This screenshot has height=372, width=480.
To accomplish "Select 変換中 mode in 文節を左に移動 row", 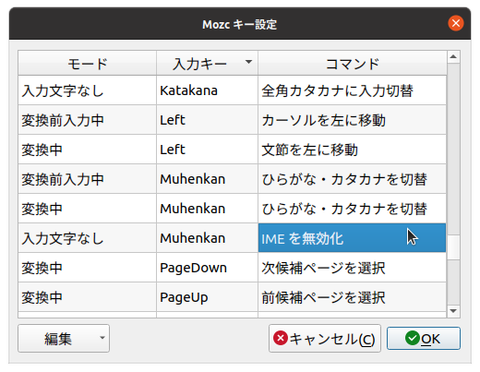I will pos(87,150).
